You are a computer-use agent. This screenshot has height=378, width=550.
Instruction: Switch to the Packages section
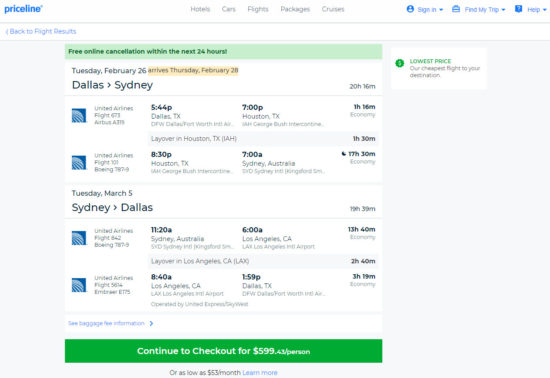295,9
